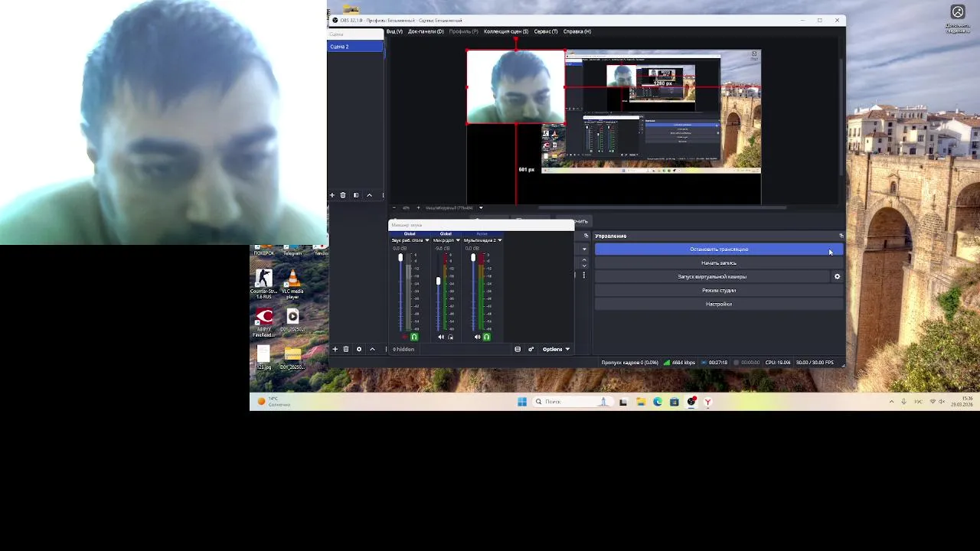980x551 pixels.
Task: Adjust transition duration stepper arrows
Action: (584, 262)
